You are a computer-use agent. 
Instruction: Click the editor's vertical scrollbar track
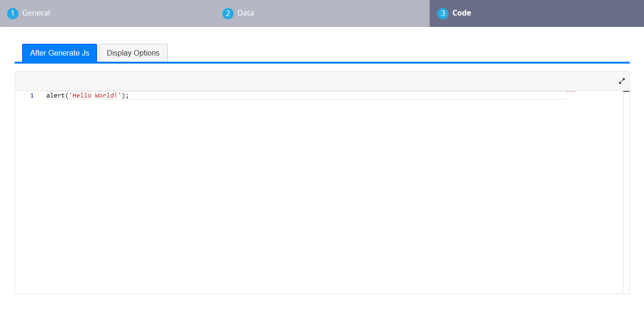coord(626,188)
